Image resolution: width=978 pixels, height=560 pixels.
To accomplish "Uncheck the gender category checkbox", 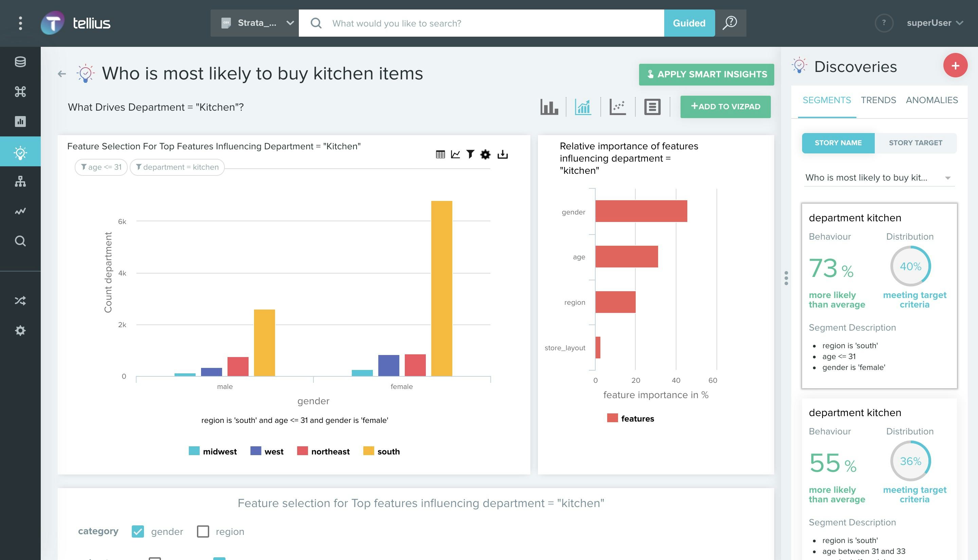I will click(138, 531).
